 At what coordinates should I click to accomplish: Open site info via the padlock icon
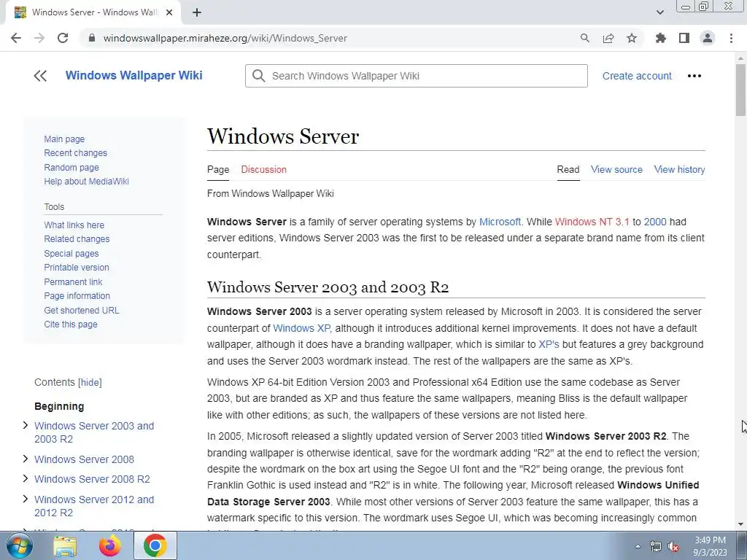pos(93,38)
